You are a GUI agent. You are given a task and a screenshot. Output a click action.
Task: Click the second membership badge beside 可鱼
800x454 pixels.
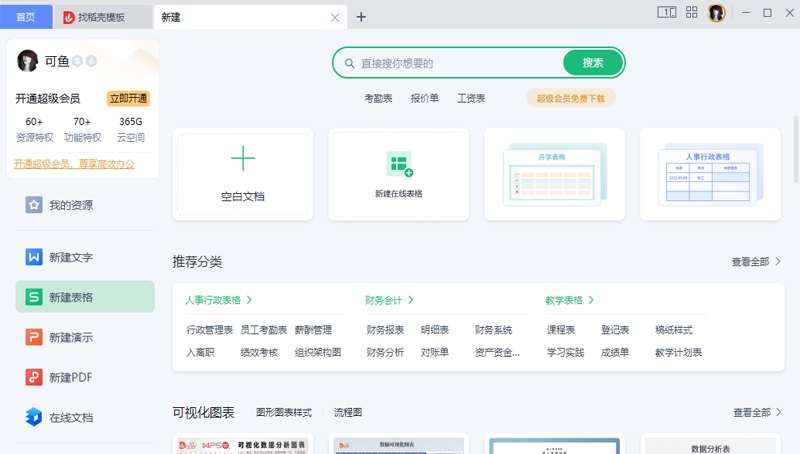[x=91, y=61]
